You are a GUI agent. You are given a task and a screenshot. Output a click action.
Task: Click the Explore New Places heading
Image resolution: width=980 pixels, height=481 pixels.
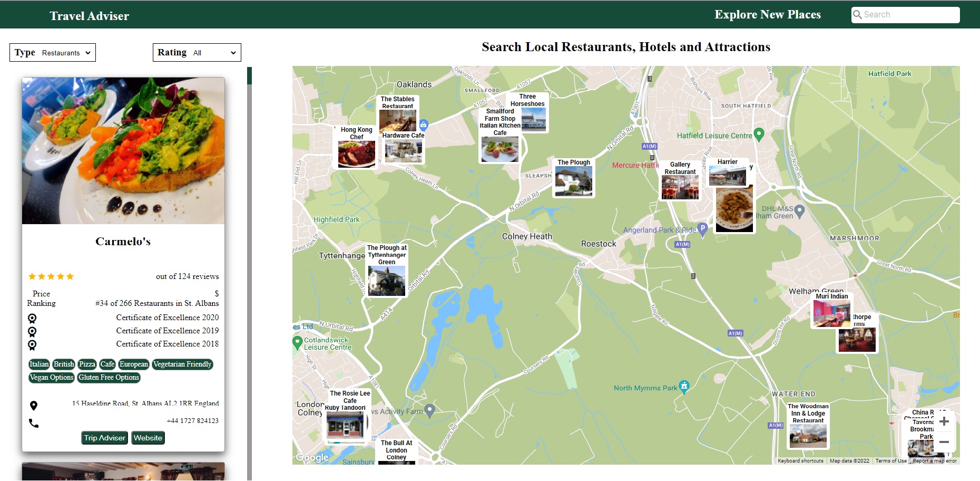(x=768, y=15)
